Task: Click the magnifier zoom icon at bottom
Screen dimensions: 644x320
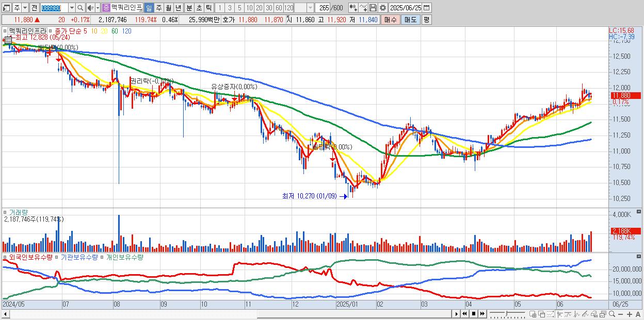Action: (612, 314)
